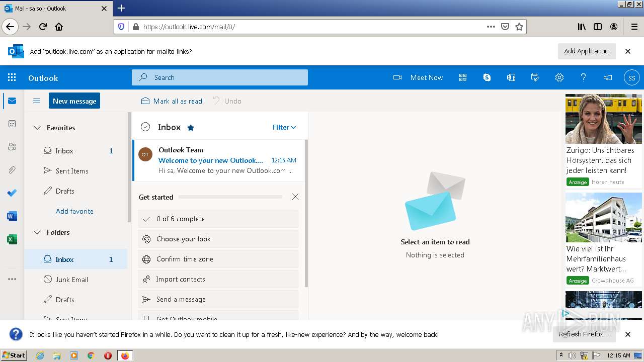Image resolution: width=644 pixels, height=362 pixels.
Task: Open Outlook settings gear
Action: pyautogui.click(x=559, y=77)
